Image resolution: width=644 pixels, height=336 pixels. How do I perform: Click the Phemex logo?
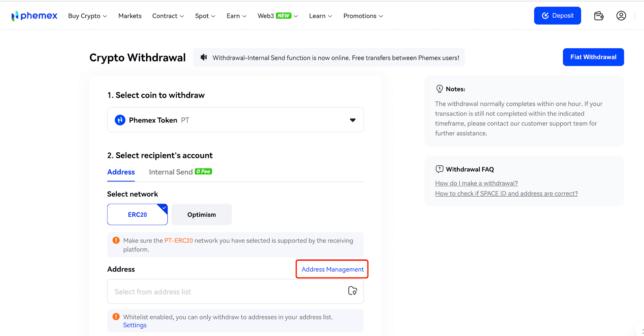[35, 16]
